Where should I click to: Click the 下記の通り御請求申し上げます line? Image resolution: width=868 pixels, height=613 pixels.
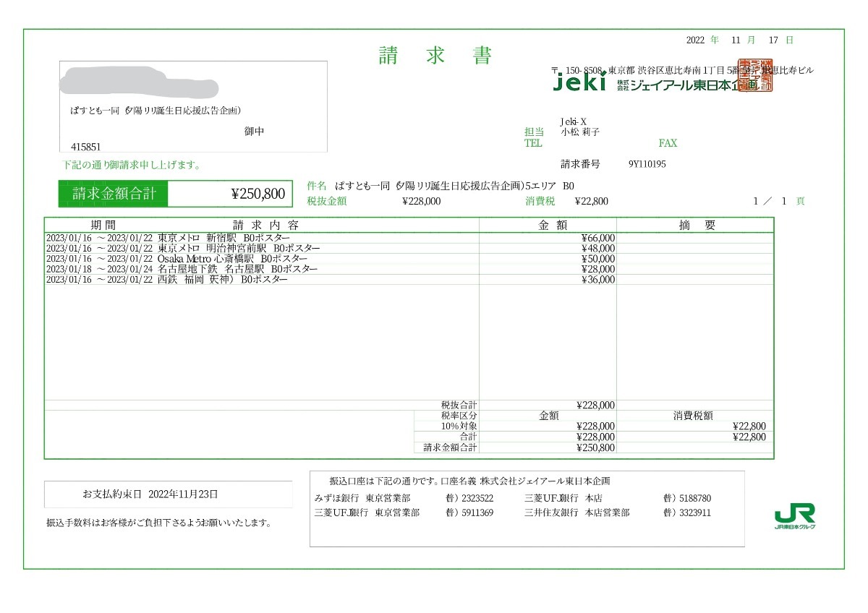click(132, 165)
